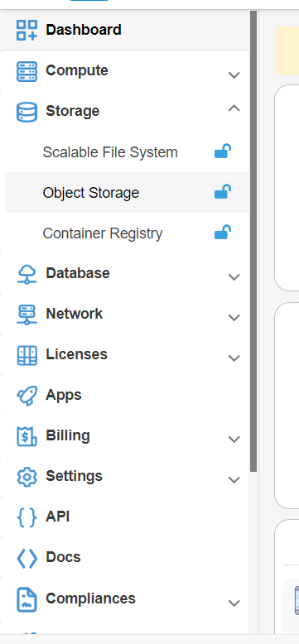Expand the Licenses menu chevron

tap(234, 358)
